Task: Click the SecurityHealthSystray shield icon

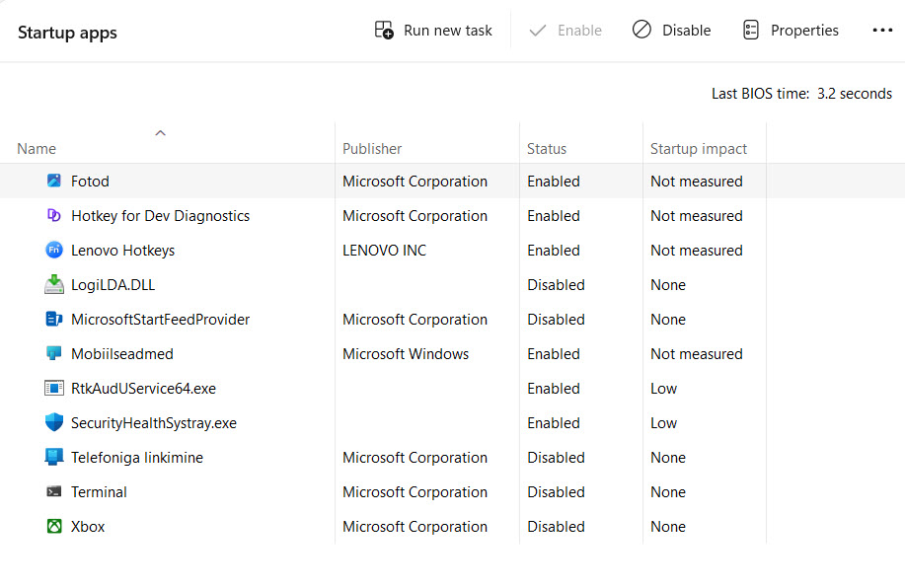Action: click(53, 422)
